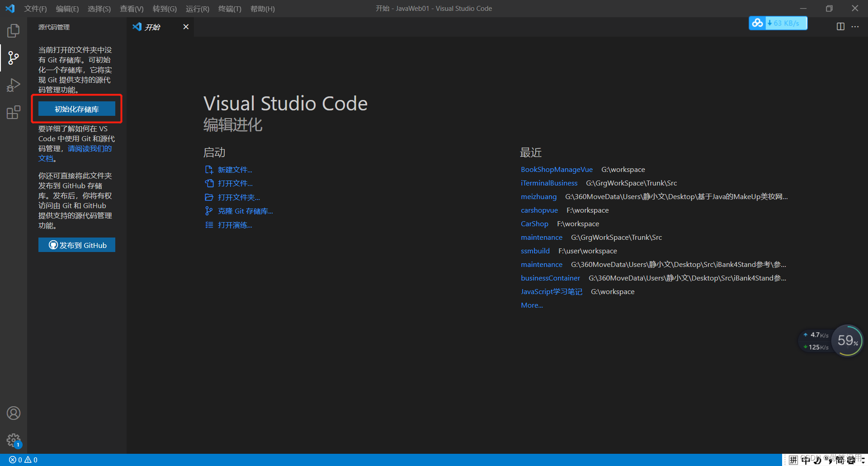Minimize the VS Code window

(803, 9)
